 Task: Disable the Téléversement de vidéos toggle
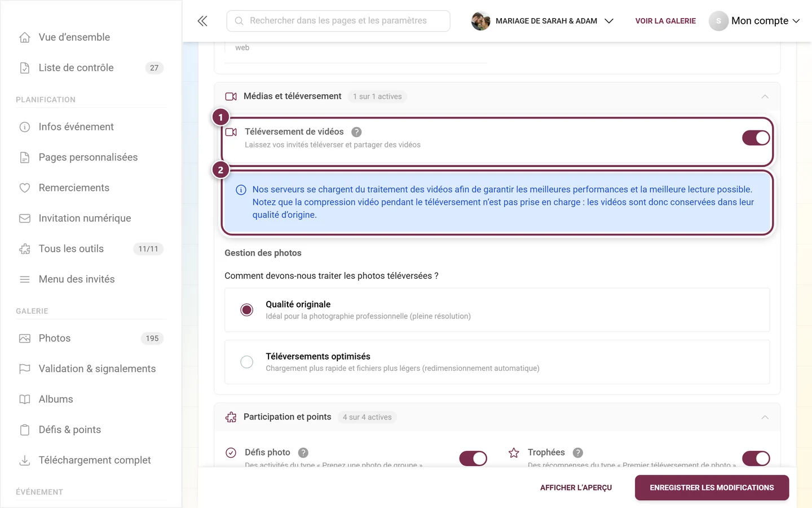(x=756, y=138)
